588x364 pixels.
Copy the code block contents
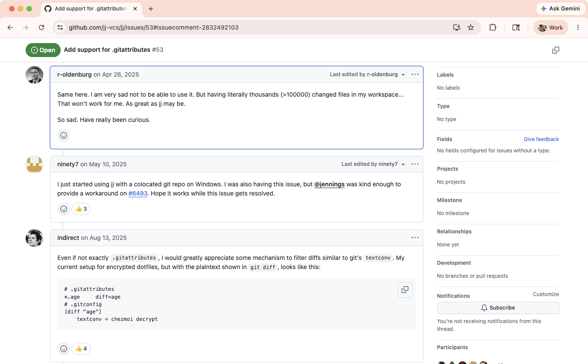405,290
